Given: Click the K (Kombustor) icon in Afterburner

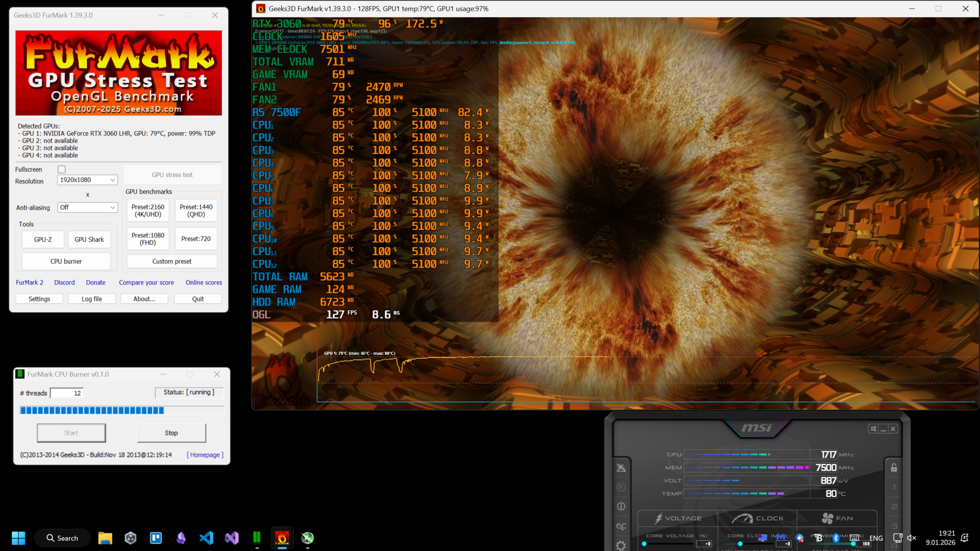Looking at the screenshot, I should click(621, 487).
